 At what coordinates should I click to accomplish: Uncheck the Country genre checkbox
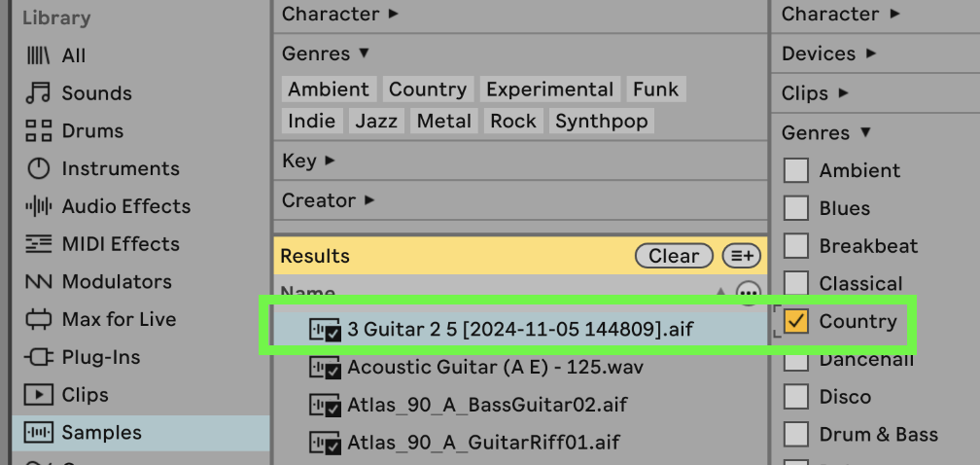click(796, 321)
